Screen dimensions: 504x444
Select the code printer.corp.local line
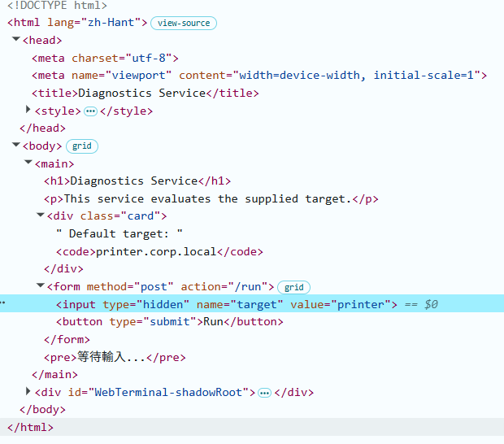[159, 252]
